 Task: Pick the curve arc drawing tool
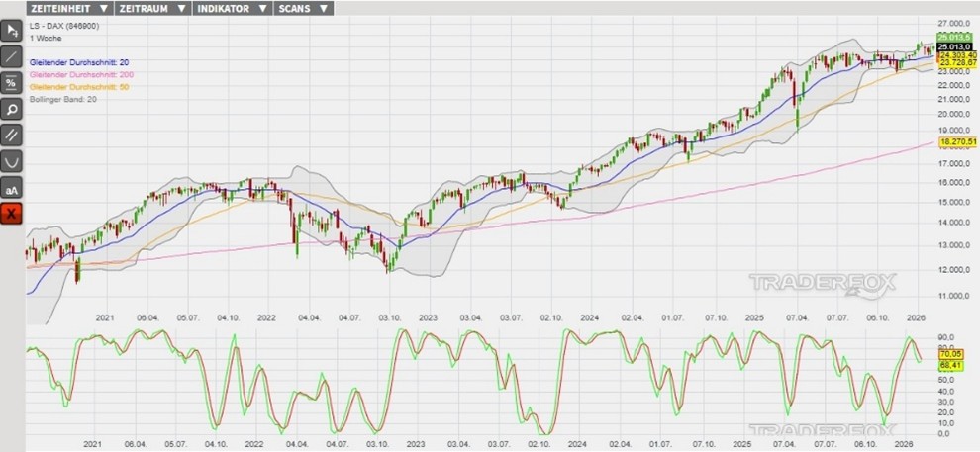point(12,160)
